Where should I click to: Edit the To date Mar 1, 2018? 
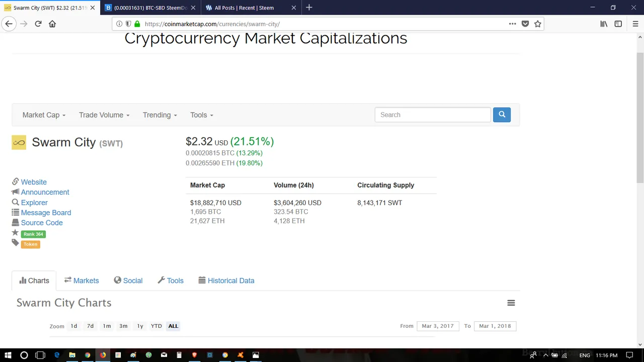tap(495, 326)
